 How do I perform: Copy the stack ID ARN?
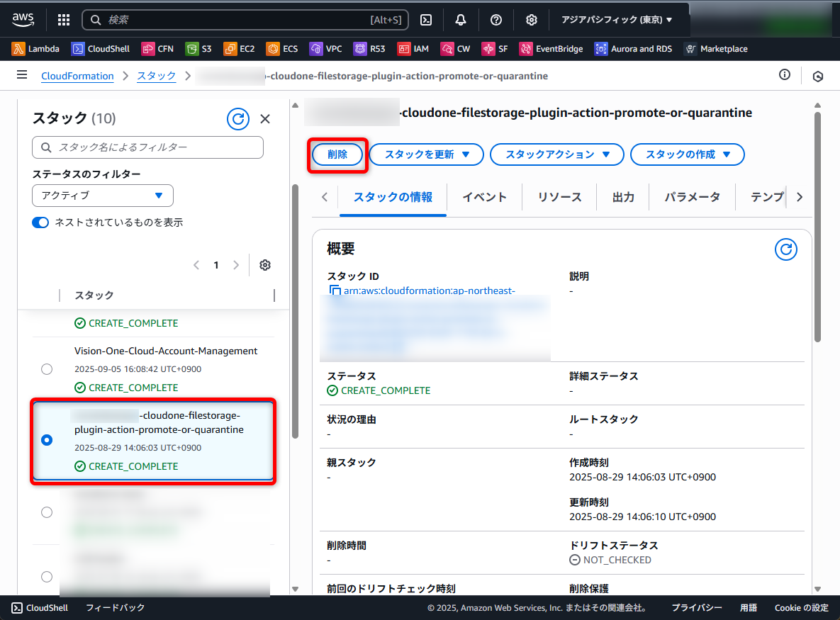(335, 291)
